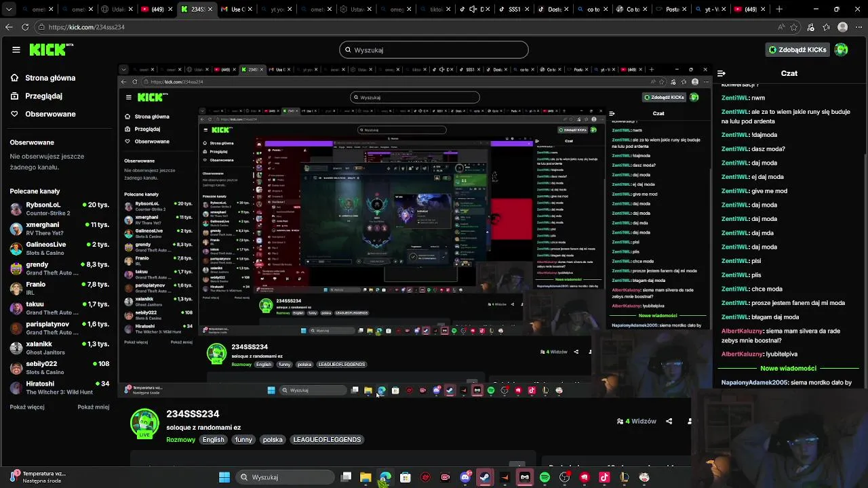Open the Rozmowy category link under the stream title
The image size is (868, 488).
coord(180,440)
